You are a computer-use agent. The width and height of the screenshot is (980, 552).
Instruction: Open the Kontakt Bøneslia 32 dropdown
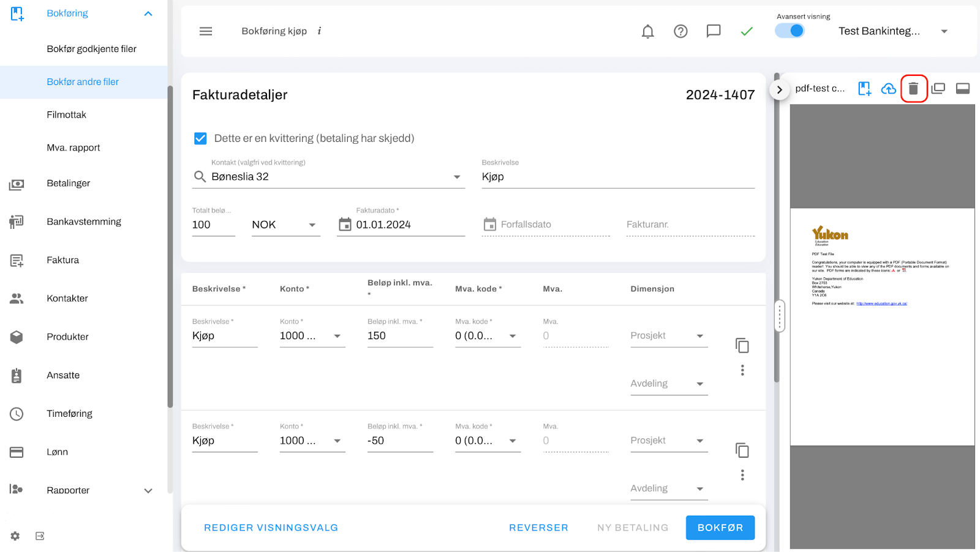pyautogui.click(x=457, y=177)
